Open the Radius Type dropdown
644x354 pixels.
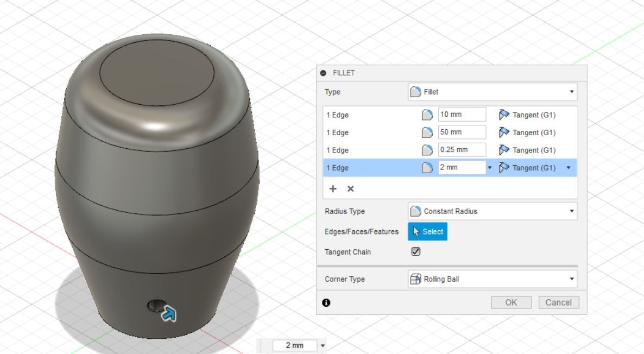(x=493, y=211)
